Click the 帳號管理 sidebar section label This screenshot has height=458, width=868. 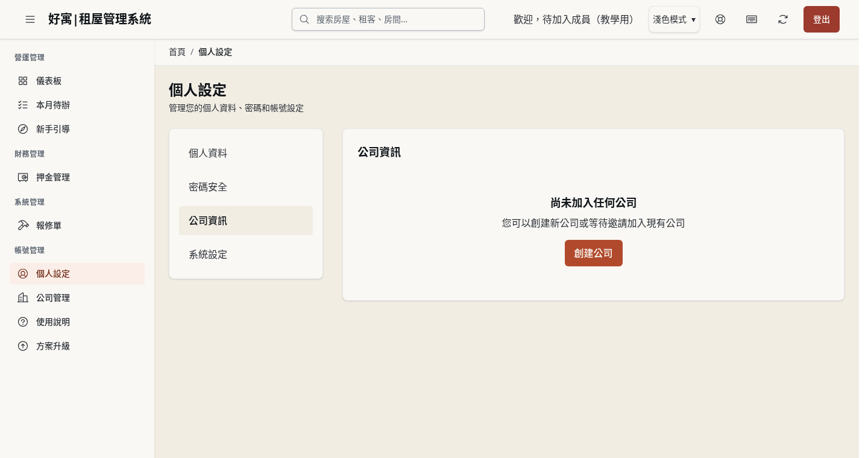point(30,250)
